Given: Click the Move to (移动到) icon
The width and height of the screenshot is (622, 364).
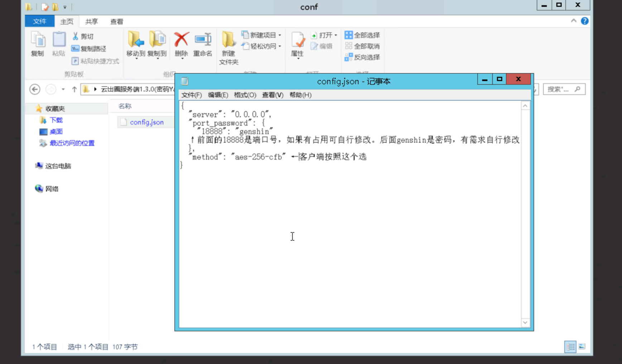Looking at the screenshot, I should coord(136,44).
